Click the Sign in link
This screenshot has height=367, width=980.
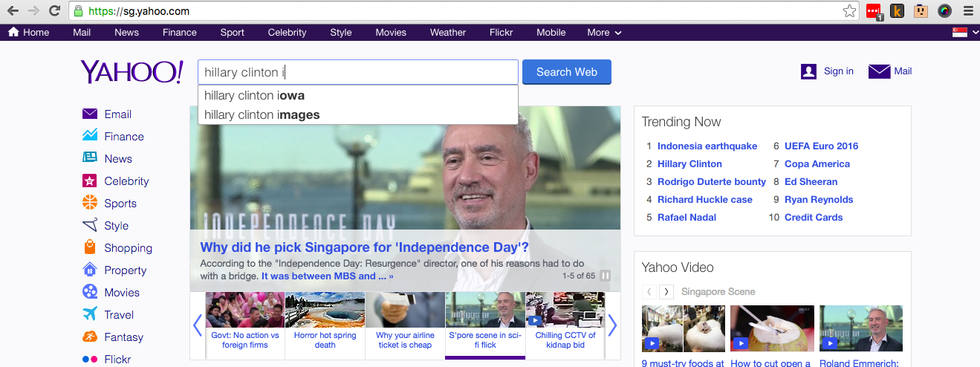click(x=839, y=71)
